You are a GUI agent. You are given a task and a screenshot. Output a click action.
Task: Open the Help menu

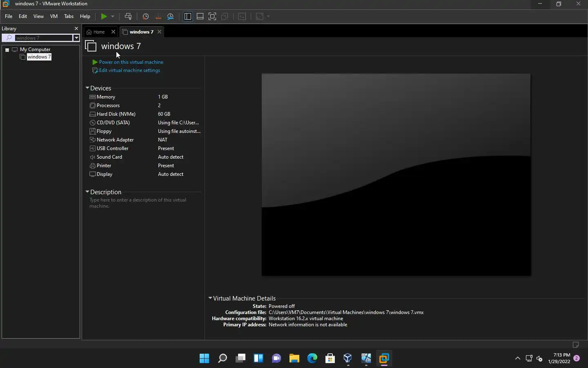(x=85, y=16)
